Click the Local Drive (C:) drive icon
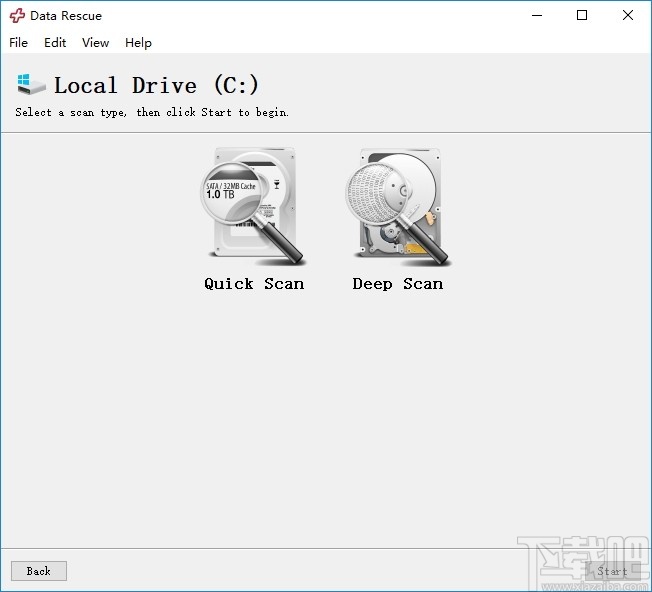The width and height of the screenshot is (652, 592). (x=31, y=84)
